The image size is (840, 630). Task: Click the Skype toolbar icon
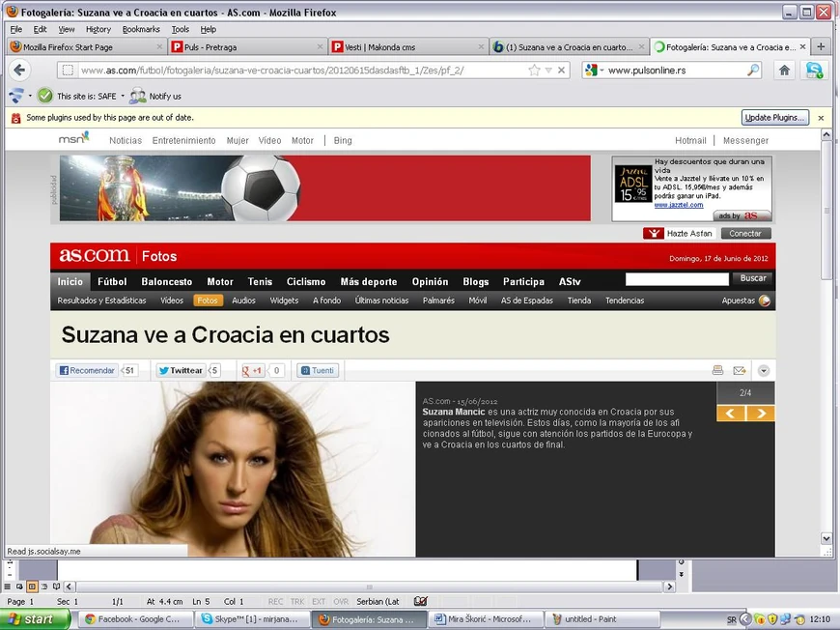point(814,71)
